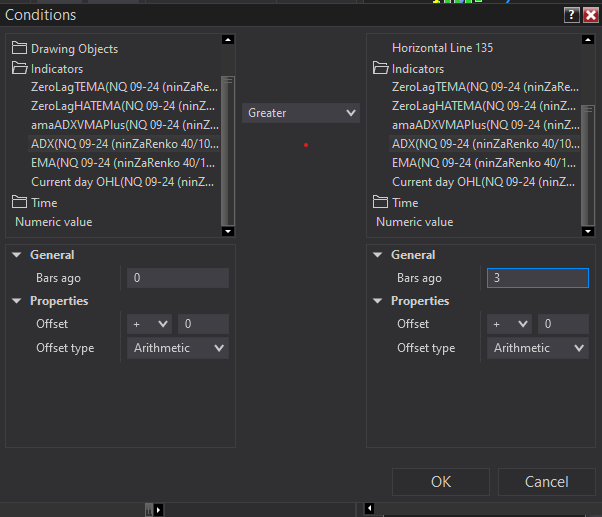
Task: Select ADX indicator in left list
Action: click(x=124, y=144)
